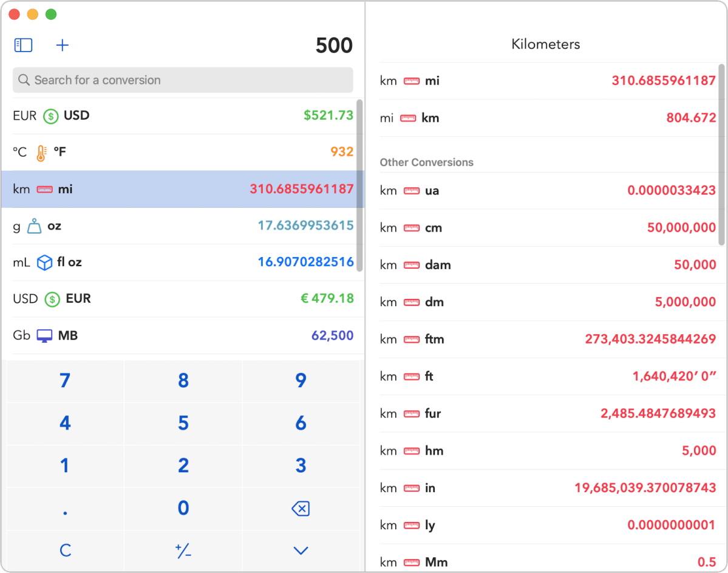Click the decimal point key
The height and width of the screenshot is (573, 728).
pyautogui.click(x=66, y=509)
